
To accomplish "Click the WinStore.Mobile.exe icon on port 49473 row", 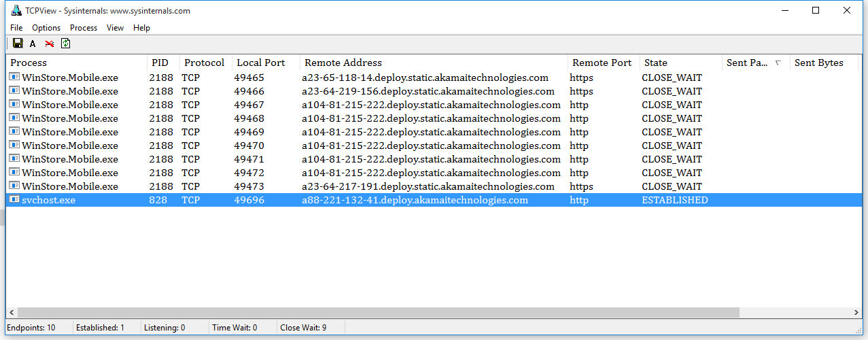I will coord(14,186).
